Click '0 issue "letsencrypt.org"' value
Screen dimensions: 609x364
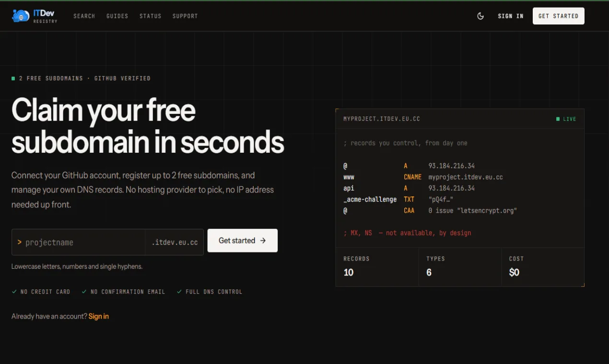[x=473, y=210]
